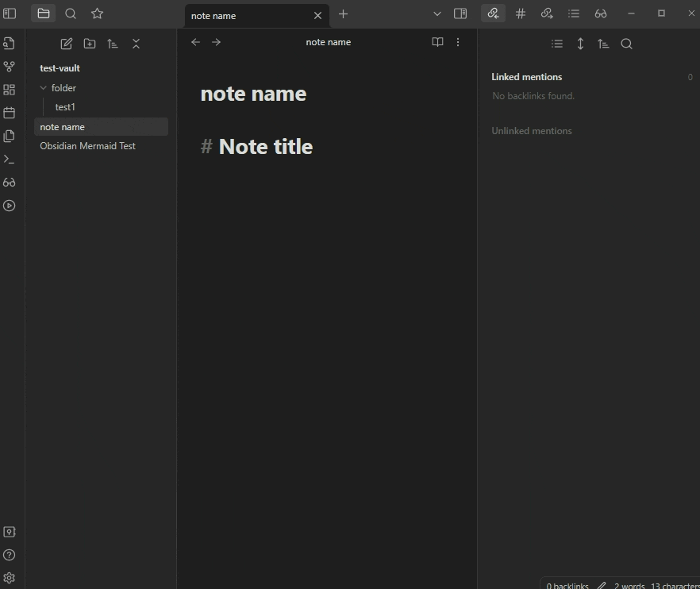Navigate back with the back arrow
Screen dimensions: 700x589
(x=196, y=42)
